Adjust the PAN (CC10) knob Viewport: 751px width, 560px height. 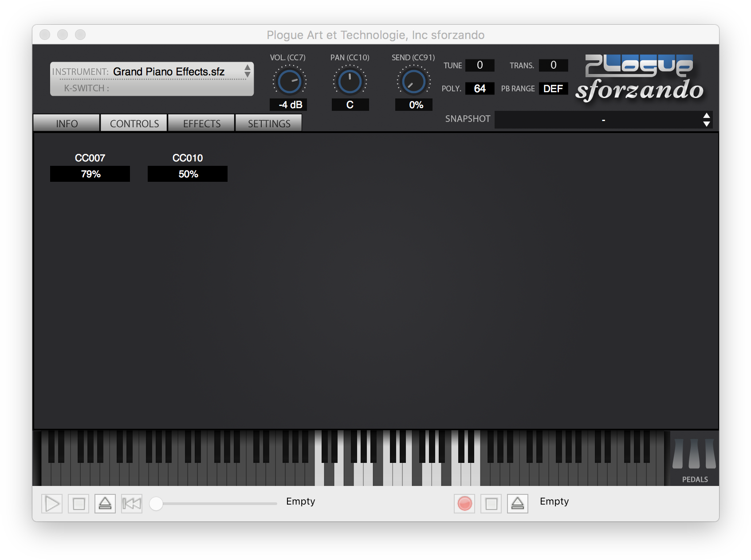(350, 82)
